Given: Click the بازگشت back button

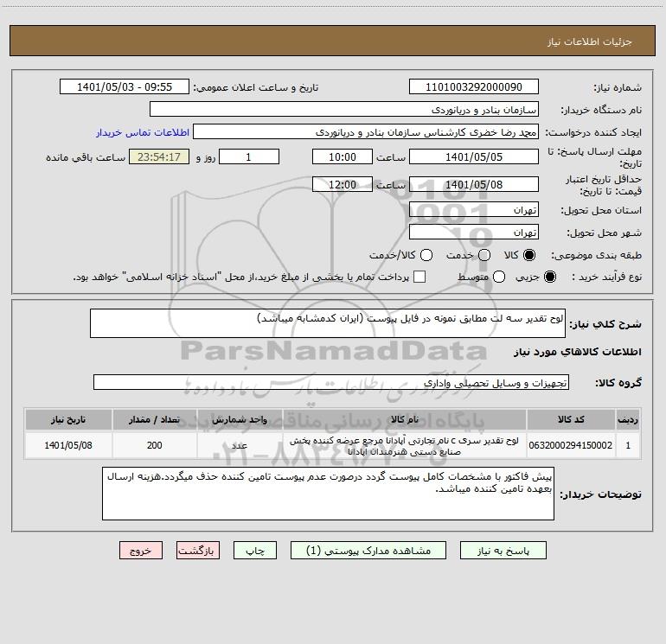Looking at the screenshot, I should click(198, 550).
